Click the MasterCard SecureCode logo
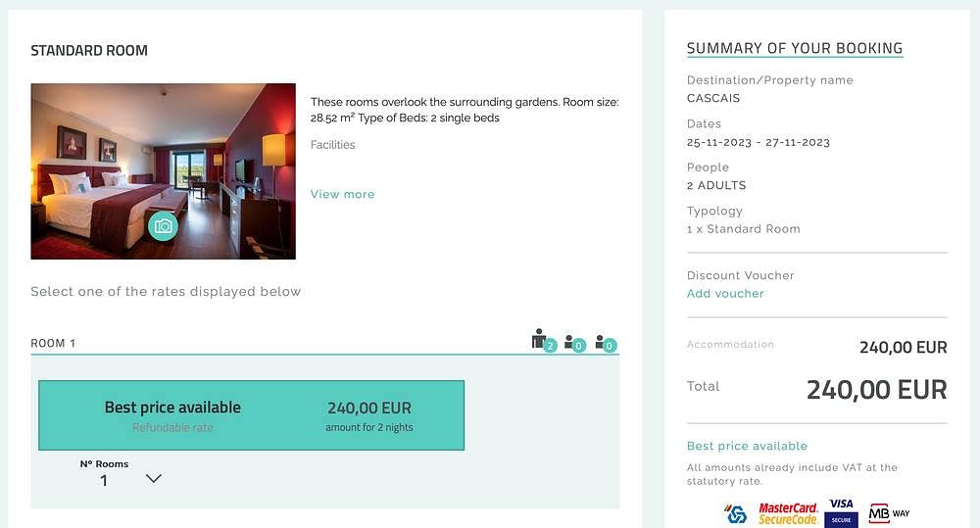Screen dimensions: 980x528 point(788,513)
